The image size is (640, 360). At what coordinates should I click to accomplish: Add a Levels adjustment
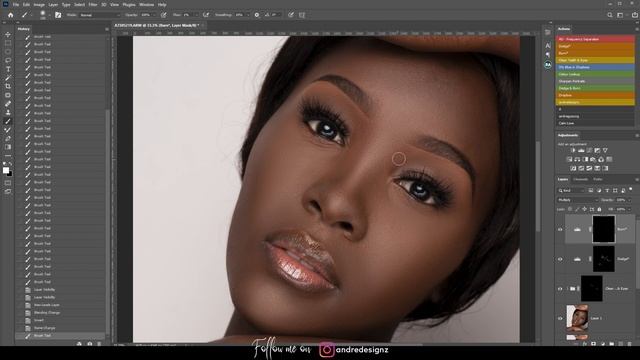[x=581, y=151]
